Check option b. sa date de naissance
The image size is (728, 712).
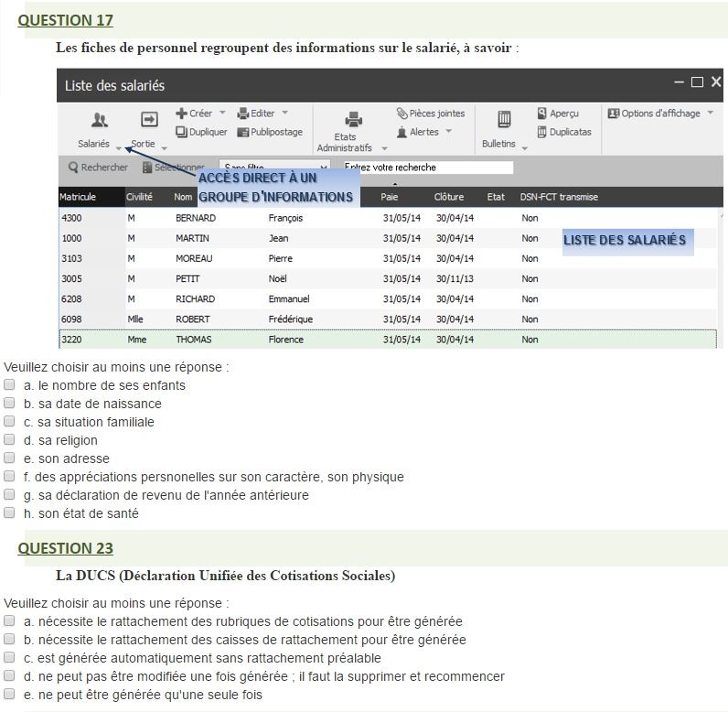[9, 403]
